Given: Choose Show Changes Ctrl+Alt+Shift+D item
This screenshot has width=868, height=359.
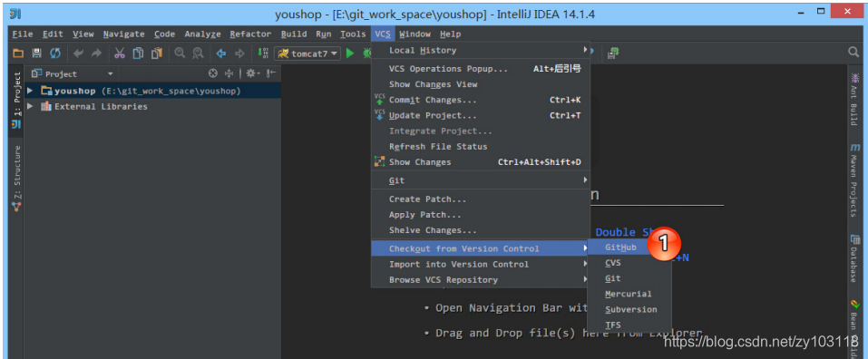Looking at the screenshot, I should click(481, 162).
